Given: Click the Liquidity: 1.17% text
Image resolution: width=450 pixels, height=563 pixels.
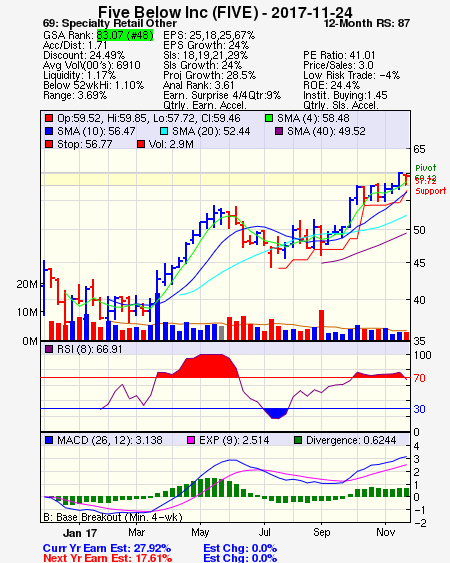Looking at the screenshot, I should (79, 75).
